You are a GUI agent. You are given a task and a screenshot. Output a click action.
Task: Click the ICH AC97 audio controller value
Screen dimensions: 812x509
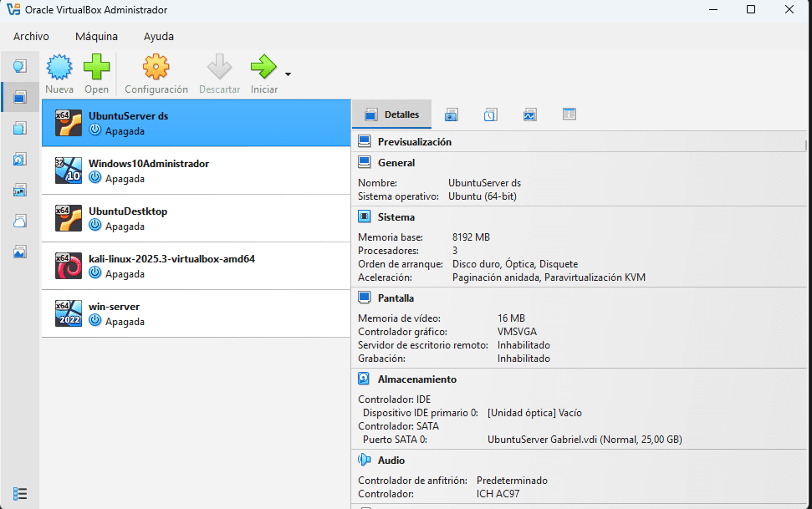(x=498, y=494)
